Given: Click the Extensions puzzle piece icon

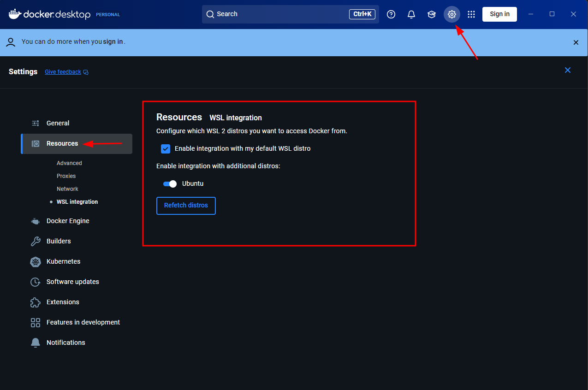Looking at the screenshot, I should pyautogui.click(x=36, y=302).
